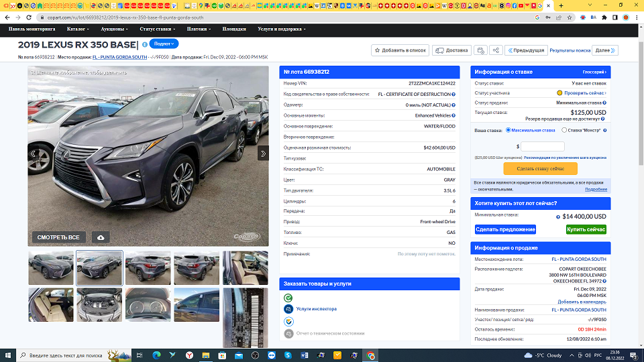Open Услуги инспектора link
644x362 pixels.
click(x=316, y=309)
